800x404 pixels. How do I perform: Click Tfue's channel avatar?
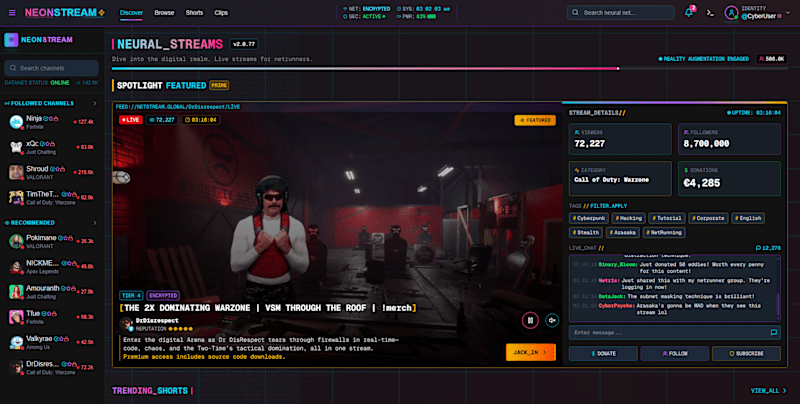click(16, 317)
